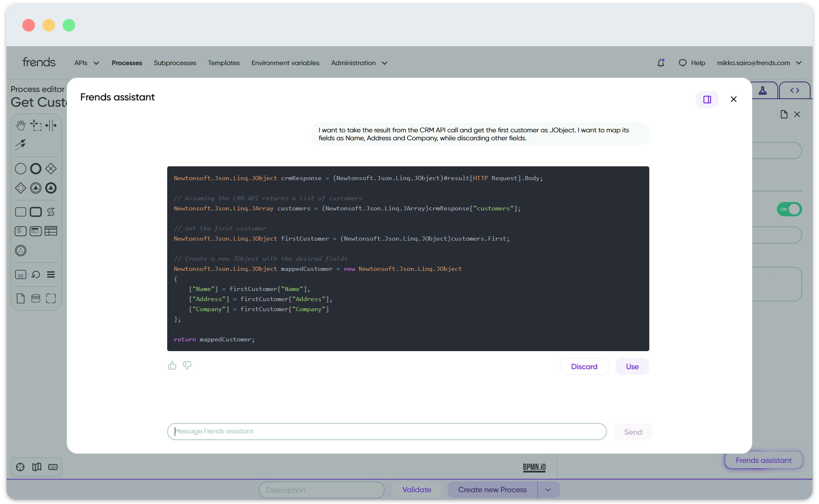Give thumbs up on the assistant's code
The height and width of the screenshot is (504, 819).
click(x=172, y=365)
